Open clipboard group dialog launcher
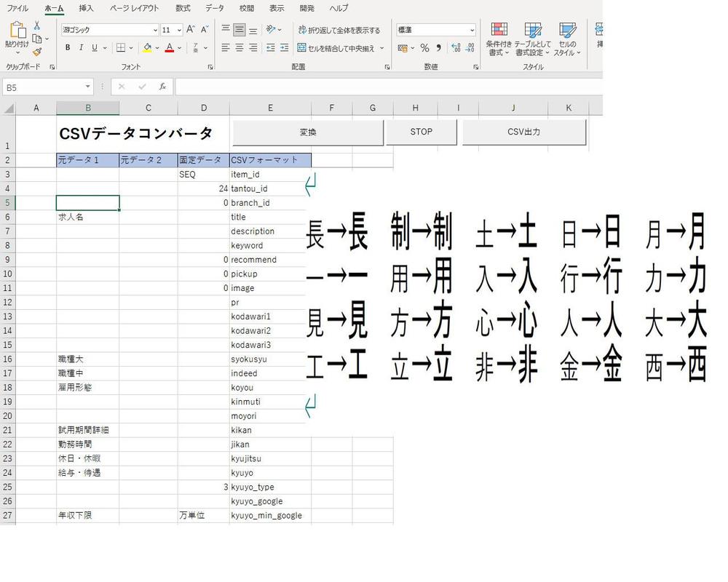 click(x=52, y=67)
